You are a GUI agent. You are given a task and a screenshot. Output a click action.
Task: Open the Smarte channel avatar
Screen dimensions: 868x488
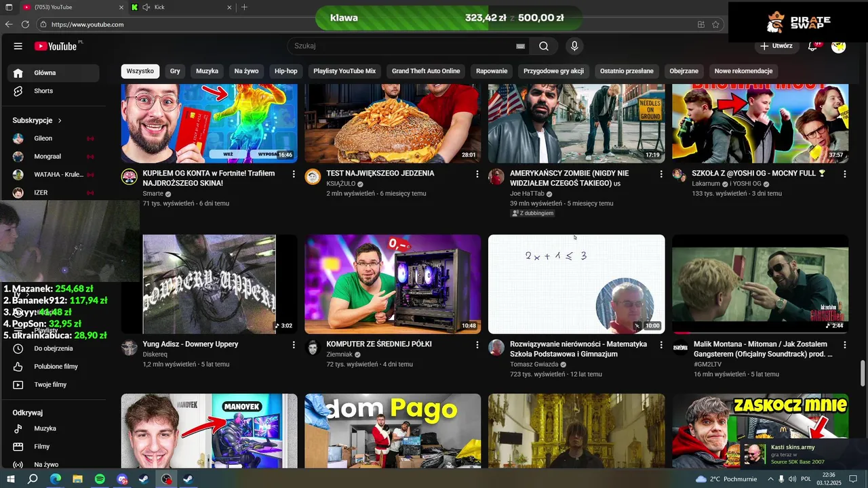(130, 178)
